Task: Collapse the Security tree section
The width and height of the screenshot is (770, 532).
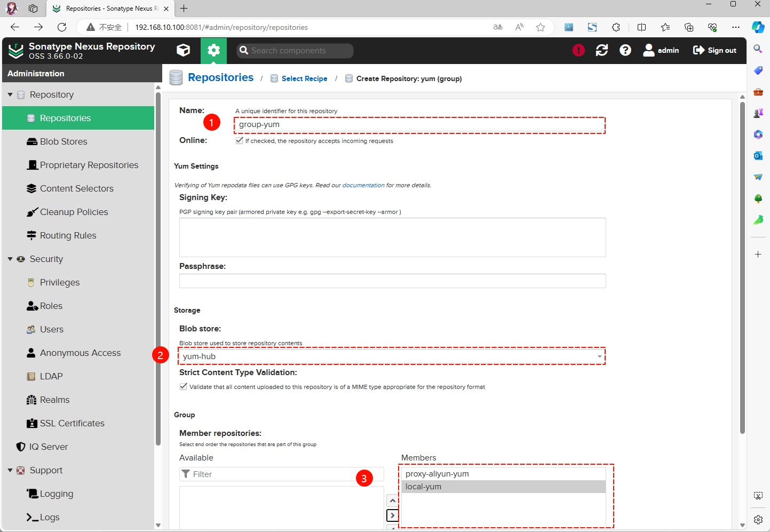Action: (x=10, y=259)
